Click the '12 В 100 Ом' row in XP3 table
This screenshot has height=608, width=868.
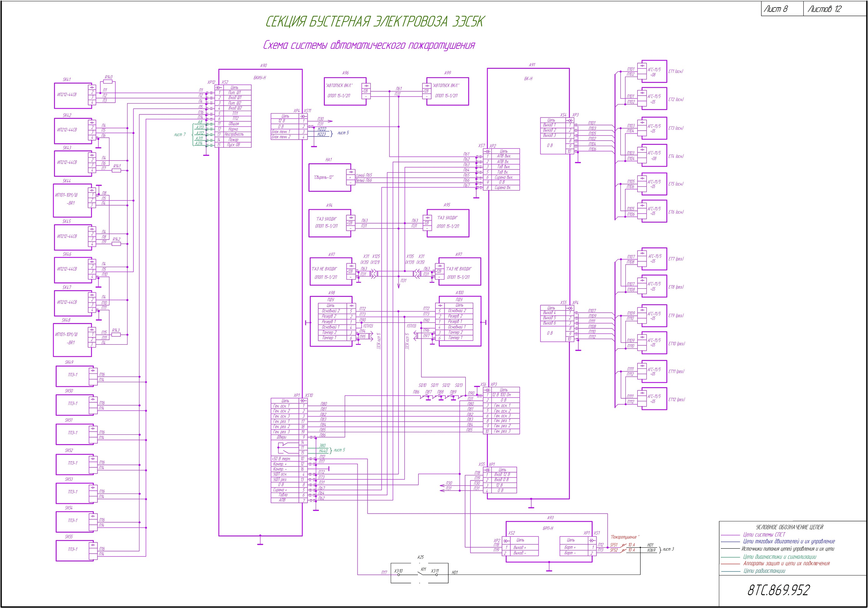[x=502, y=395]
